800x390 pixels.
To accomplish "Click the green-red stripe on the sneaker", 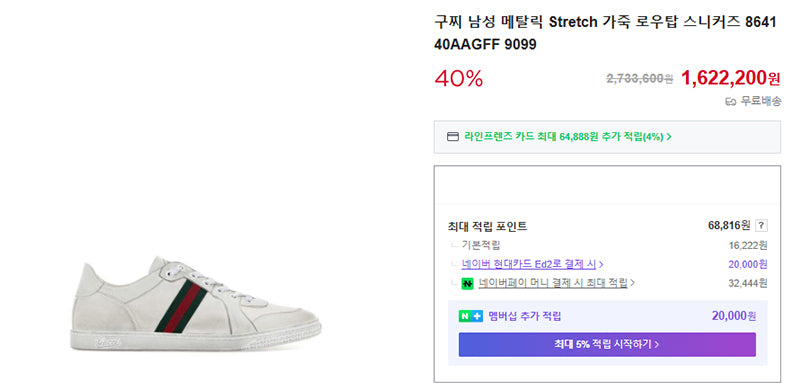I will (x=181, y=305).
